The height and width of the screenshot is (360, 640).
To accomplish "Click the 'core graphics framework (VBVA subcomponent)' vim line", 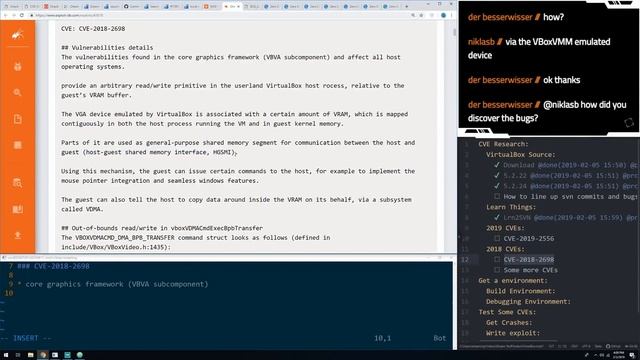I will [117, 284].
